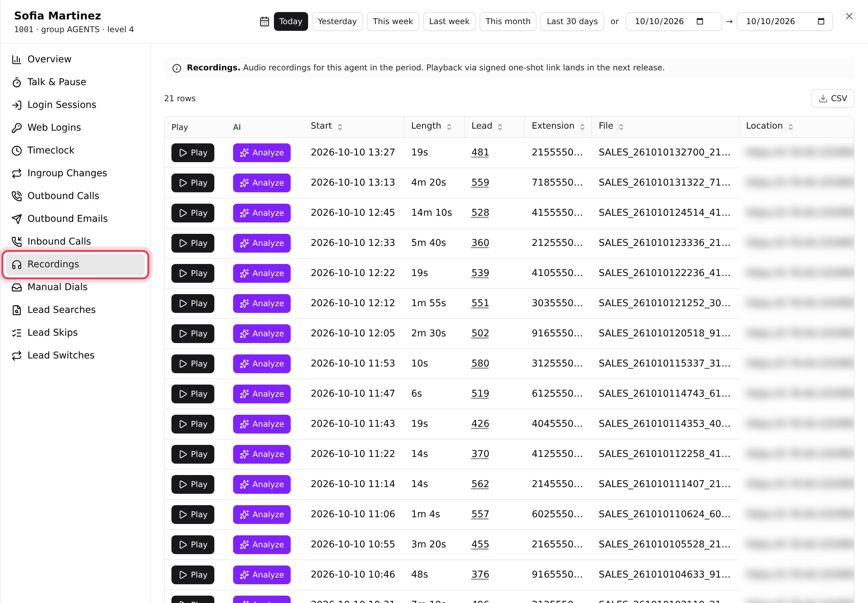Screen dimensions: 868x603
Task: Click the Outbound Emails paper-plane icon
Action: tap(17, 219)
